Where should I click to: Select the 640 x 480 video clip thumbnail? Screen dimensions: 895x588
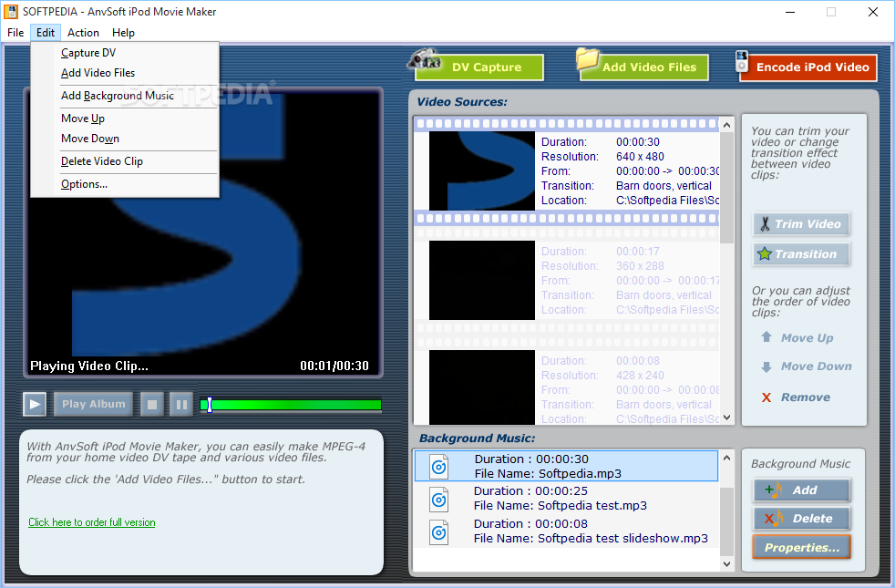(482, 170)
